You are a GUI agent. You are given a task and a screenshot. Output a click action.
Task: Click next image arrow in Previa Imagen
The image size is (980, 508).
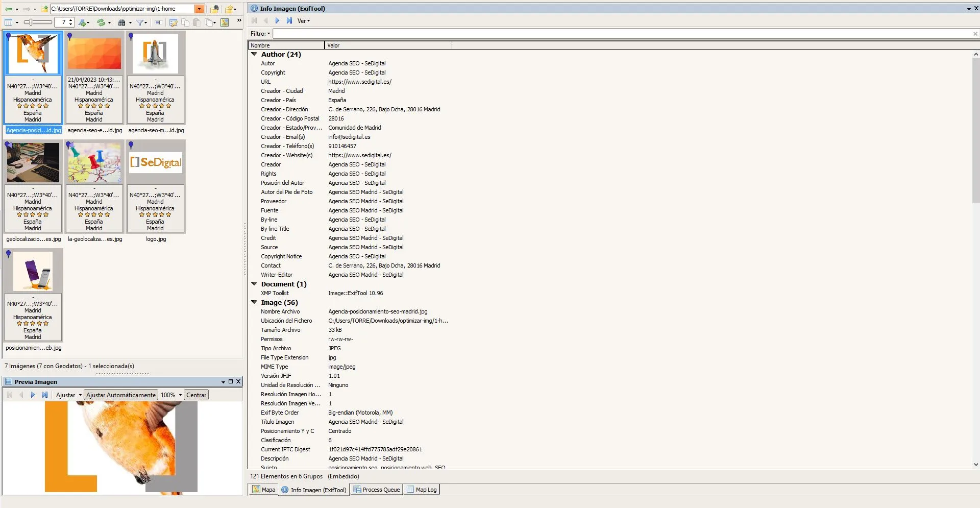tap(33, 395)
